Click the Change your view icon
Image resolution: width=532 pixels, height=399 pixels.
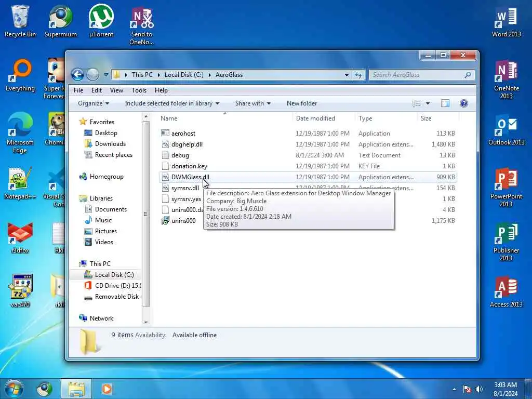click(x=417, y=103)
